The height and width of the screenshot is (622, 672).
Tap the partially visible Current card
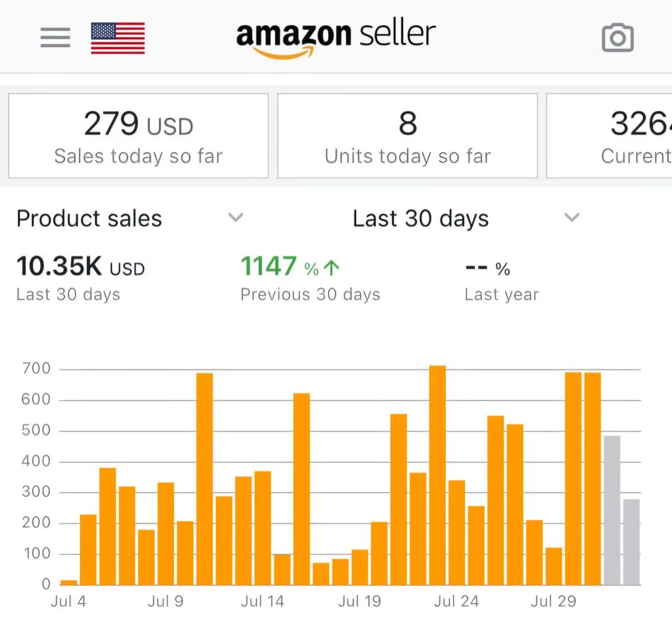(610, 136)
